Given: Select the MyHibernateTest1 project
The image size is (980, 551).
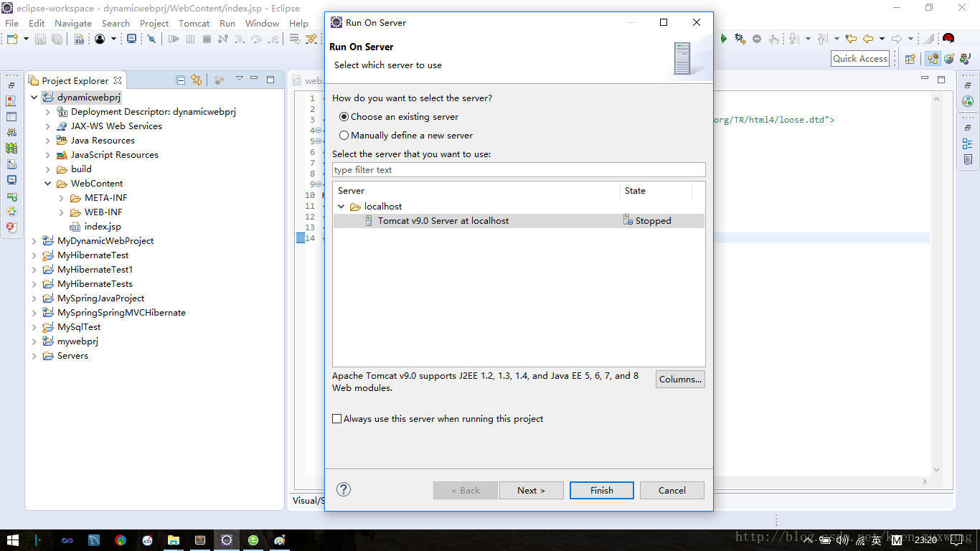Looking at the screenshot, I should [95, 270].
